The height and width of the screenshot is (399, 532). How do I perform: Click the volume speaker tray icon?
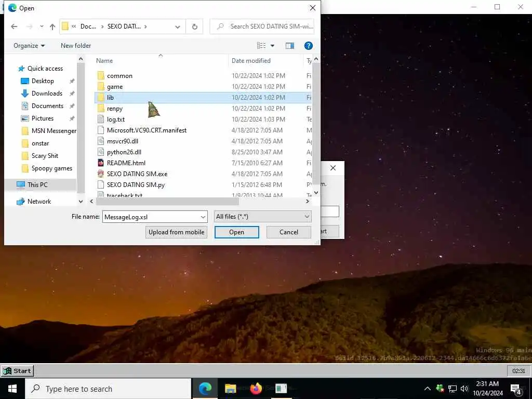[x=464, y=389]
